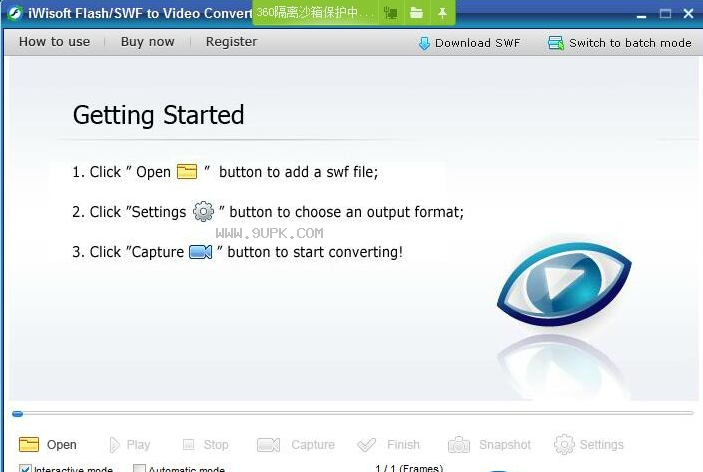Click the sandbox monitor icon in green bar
The width and height of the screenshot is (703, 472).
[391, 13]
